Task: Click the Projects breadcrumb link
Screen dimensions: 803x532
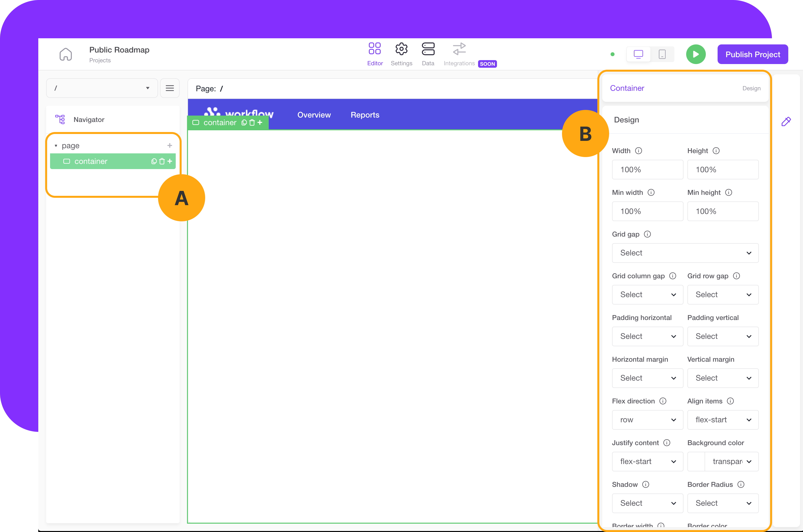Action: 100,60
